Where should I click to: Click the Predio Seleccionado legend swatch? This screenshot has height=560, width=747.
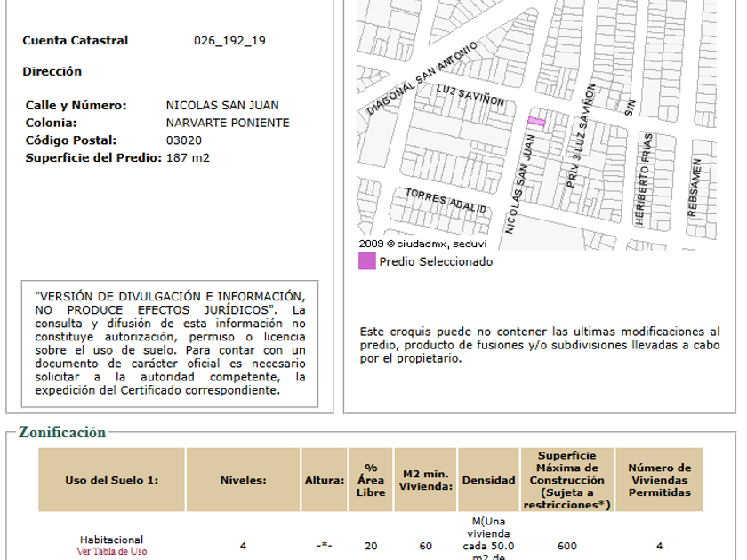click(x=366, y=261)
